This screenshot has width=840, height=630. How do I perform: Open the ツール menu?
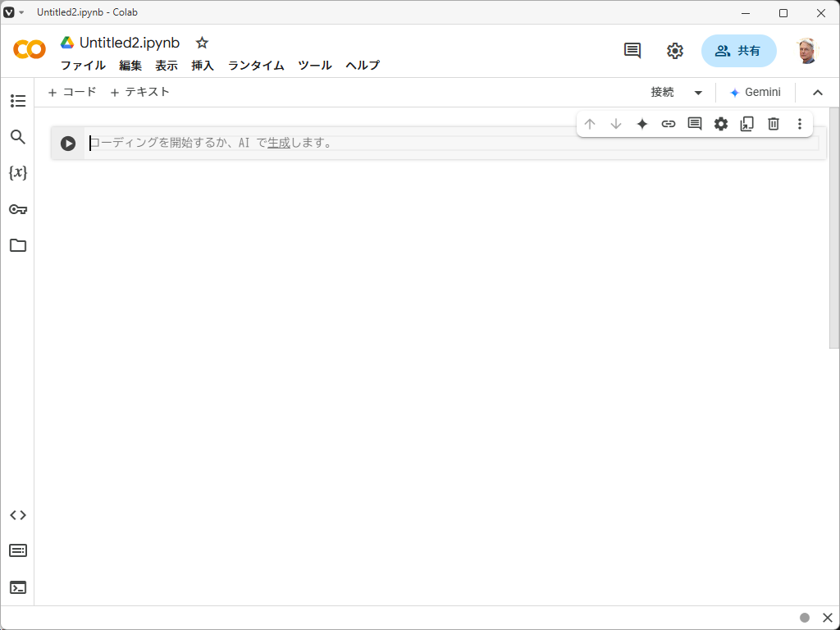[x=315, y=66]
